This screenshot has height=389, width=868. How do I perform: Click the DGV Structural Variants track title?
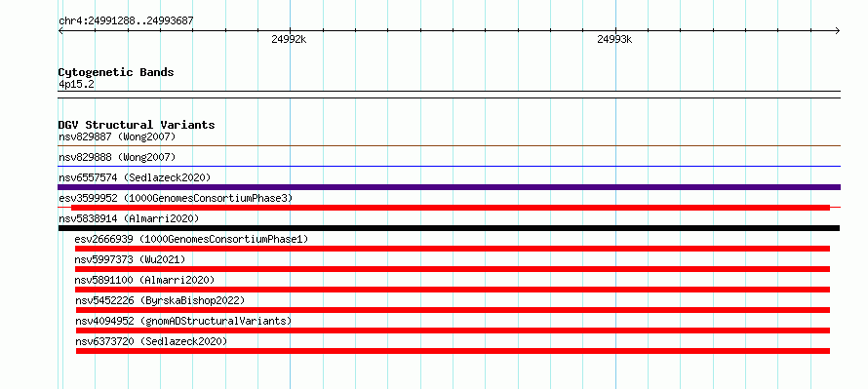137,125
